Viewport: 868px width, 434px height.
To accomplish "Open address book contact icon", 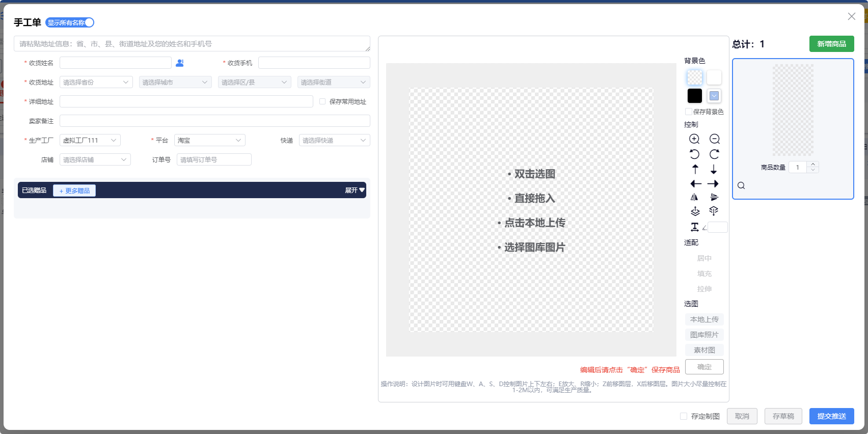I will pos(179,63).
